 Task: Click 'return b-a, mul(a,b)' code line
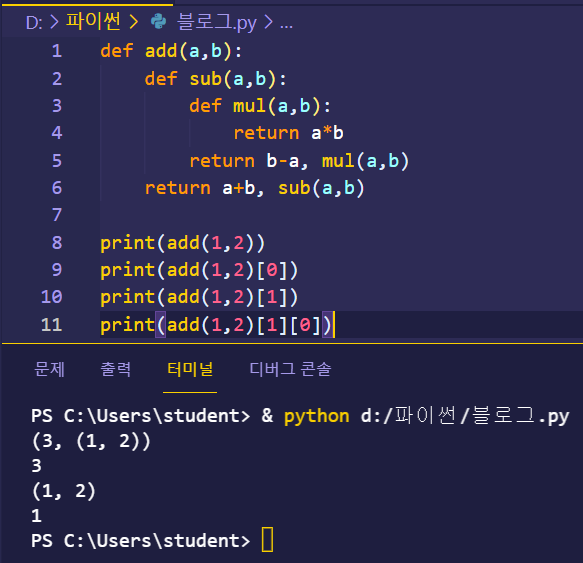(299, 161)
